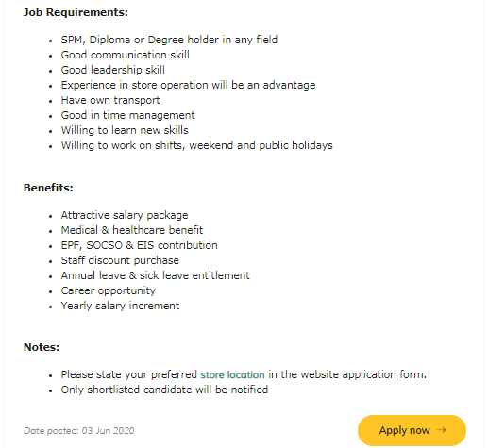The height and width of the screenshot is (448, 488).
Task: Click the Staff discount purchase line
Action: (x=120, y=260)
